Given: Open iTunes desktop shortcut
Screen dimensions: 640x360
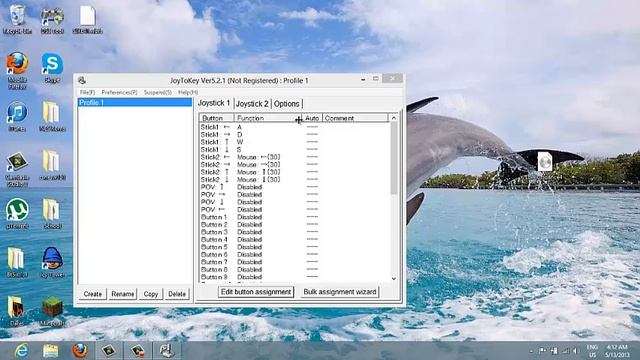Looking at the screenshot, I should click(x=17, y=117).
